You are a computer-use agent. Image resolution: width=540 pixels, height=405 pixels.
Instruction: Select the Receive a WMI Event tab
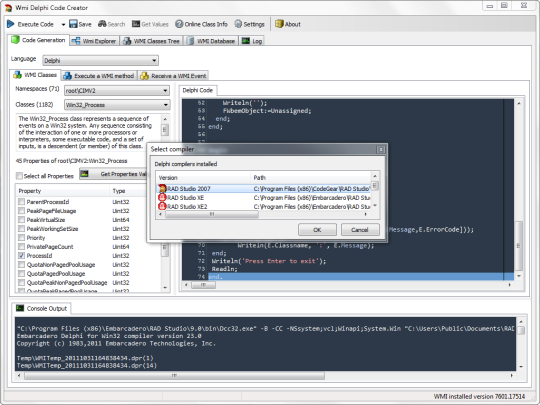173,76
